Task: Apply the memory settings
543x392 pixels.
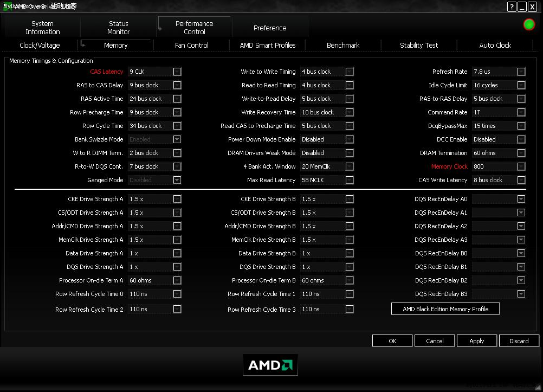Action: click(477, 340)
